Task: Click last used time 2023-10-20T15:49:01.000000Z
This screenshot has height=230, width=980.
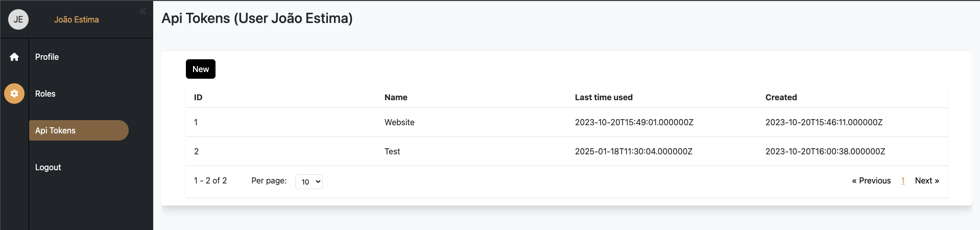Action: coord(634,122)
